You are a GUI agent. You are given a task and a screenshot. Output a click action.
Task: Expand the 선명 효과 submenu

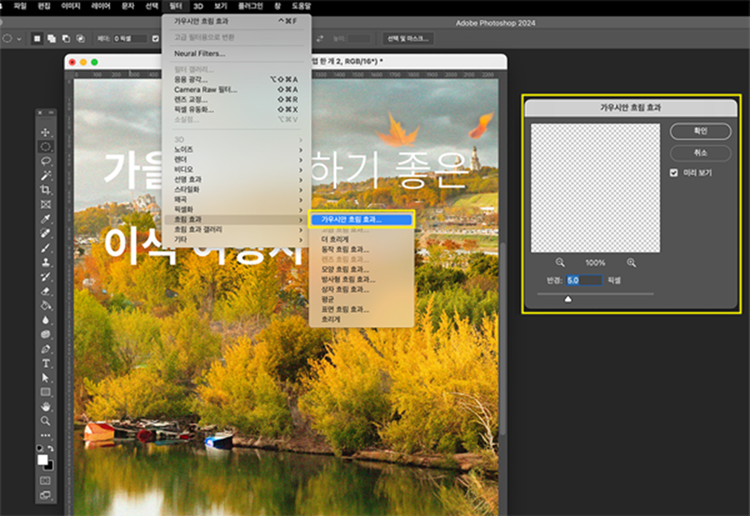point(238,179)
